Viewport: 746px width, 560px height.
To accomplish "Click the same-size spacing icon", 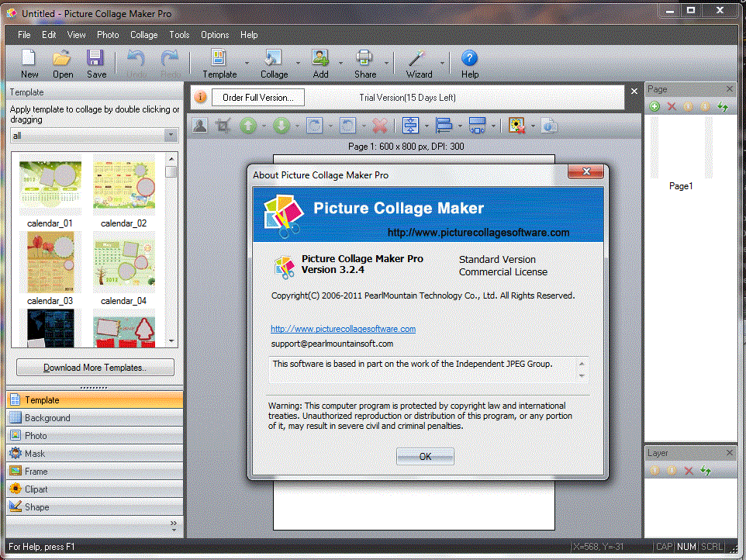I will click(x=477, y=126).
